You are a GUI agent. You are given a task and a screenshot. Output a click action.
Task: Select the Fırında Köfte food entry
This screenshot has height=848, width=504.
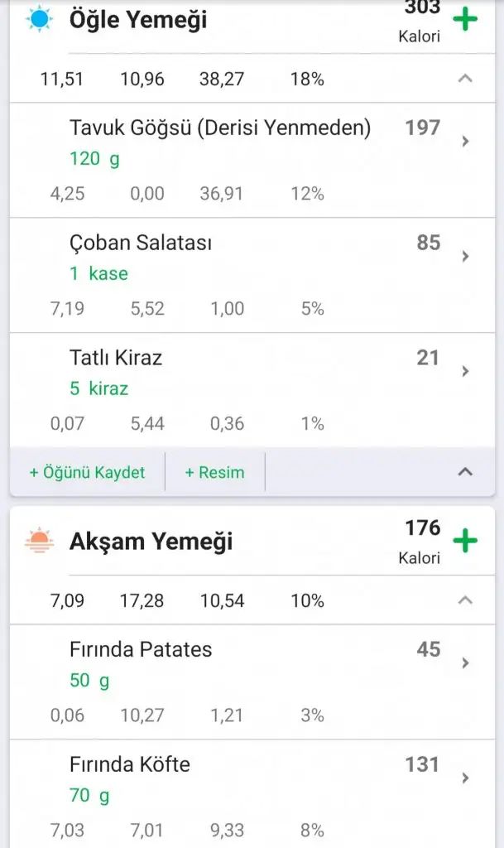(130, 764)
